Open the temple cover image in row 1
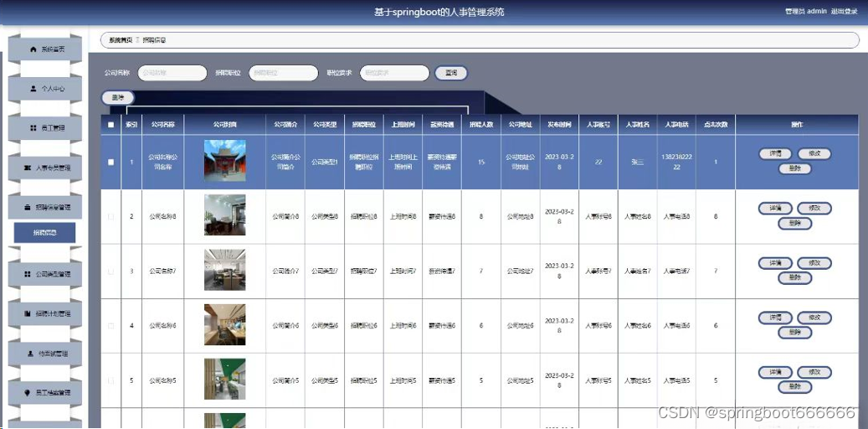 coord(225,161)
